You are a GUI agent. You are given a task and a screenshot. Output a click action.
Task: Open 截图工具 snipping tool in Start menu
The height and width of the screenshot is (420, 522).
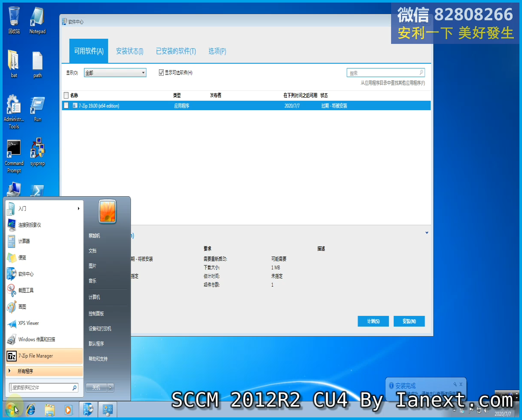click(x=44, y=290)
